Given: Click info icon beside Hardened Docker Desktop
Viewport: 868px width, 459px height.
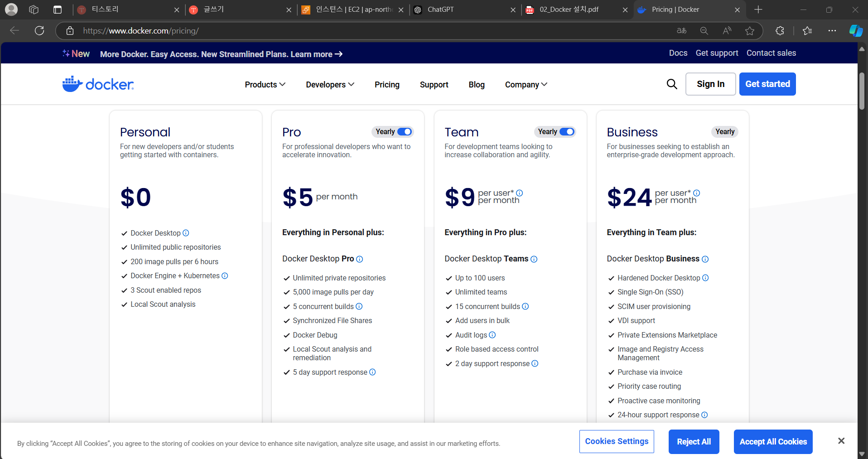Looking at the screenshot, I should [x=705, y=278].
